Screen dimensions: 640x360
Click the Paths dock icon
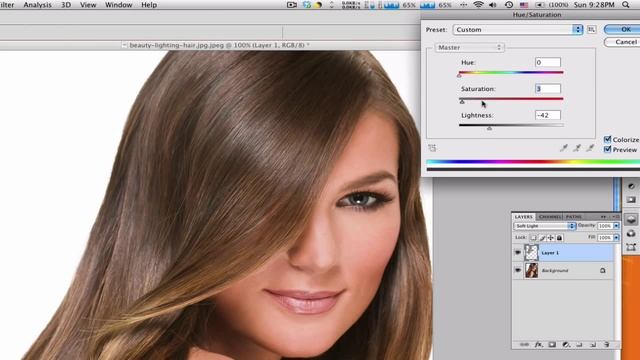pos(631,247)
